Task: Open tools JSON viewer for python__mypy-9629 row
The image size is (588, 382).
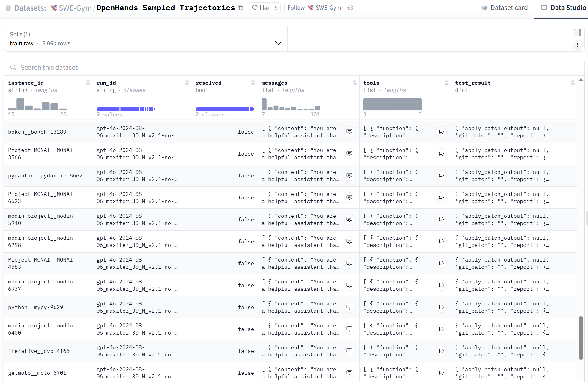Action: pos(441,307)
